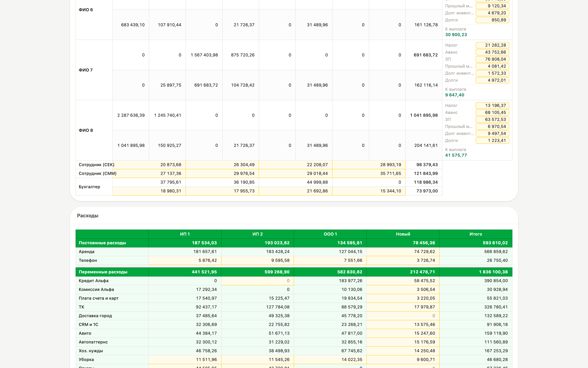The height and width of the screenshot is (368, 588).
Task: Click Авито Итого value 159 119,90
Action: tap(496, 333)
